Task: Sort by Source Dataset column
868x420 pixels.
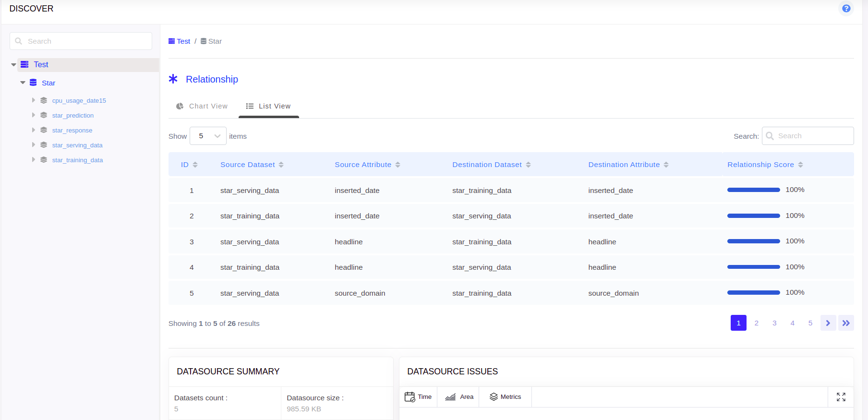Action: tap(252, 165)
